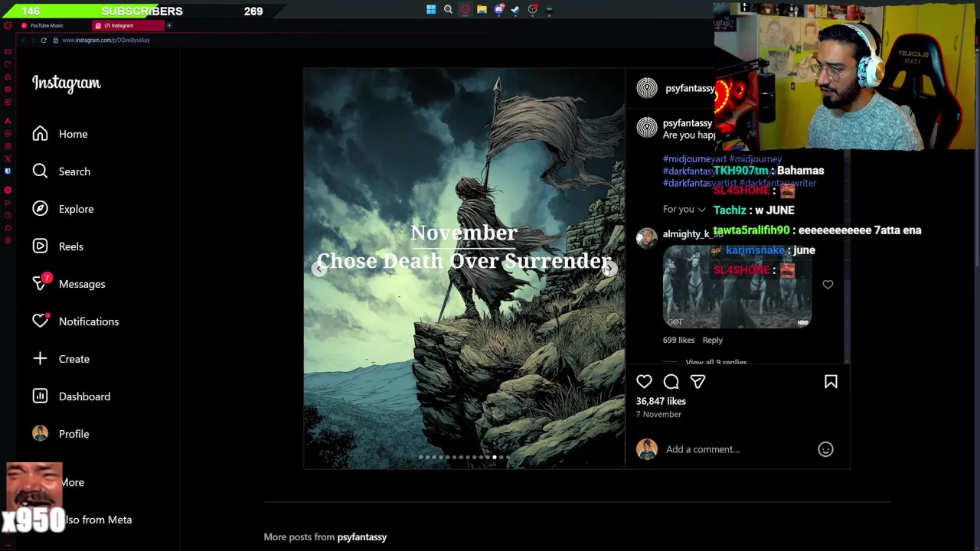Open File Explorer from taskbar
The image size is (980, 551).
tap(482, 10)
